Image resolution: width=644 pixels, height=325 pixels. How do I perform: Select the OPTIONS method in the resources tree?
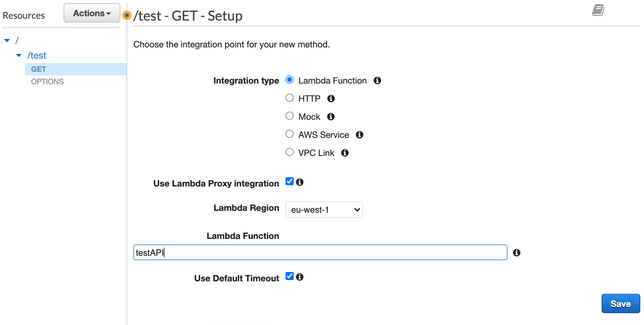point(47,81)
